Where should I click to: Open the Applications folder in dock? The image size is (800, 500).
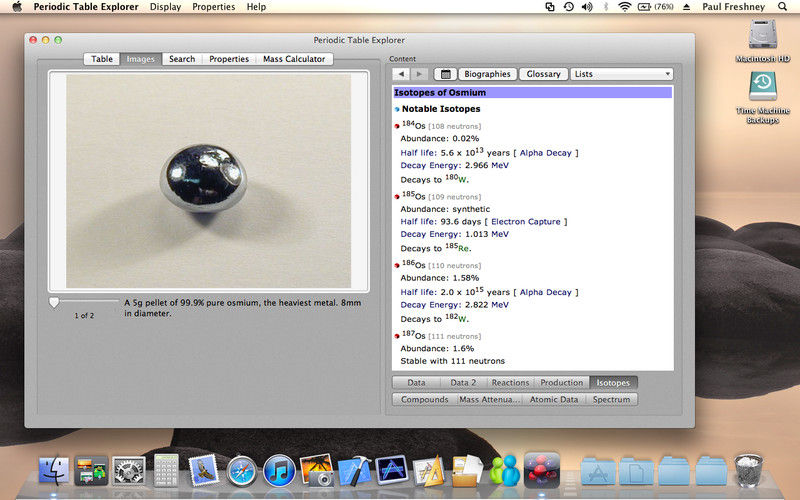coord(598,471)
